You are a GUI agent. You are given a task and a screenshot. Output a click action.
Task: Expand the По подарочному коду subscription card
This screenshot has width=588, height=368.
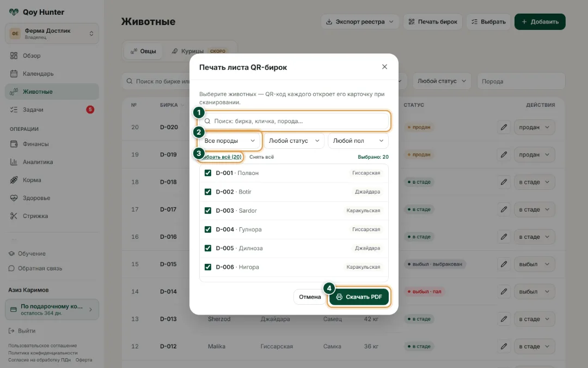[x=52, y=310]
